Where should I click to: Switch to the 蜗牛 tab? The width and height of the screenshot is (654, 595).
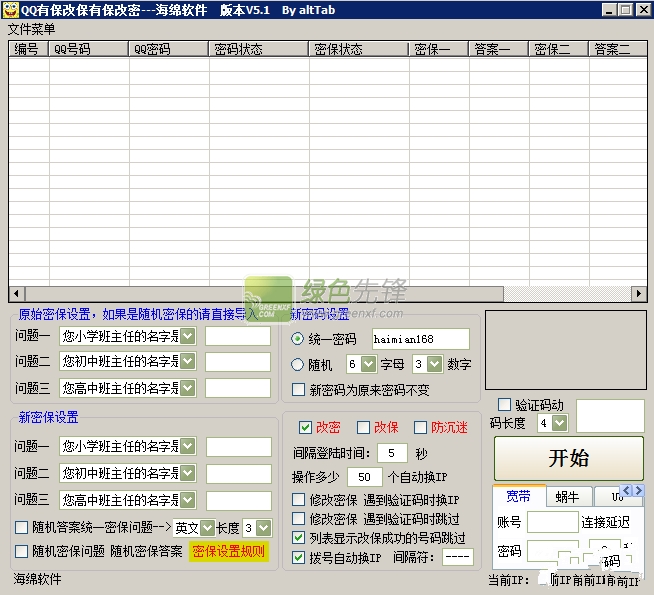tap(568, 497)
